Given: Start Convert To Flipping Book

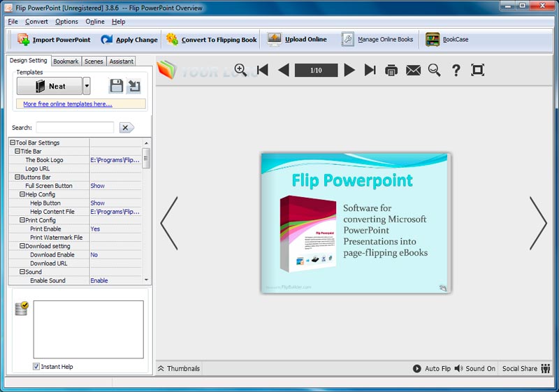Looking at the screenshot, I should click(x=211, y=40).
